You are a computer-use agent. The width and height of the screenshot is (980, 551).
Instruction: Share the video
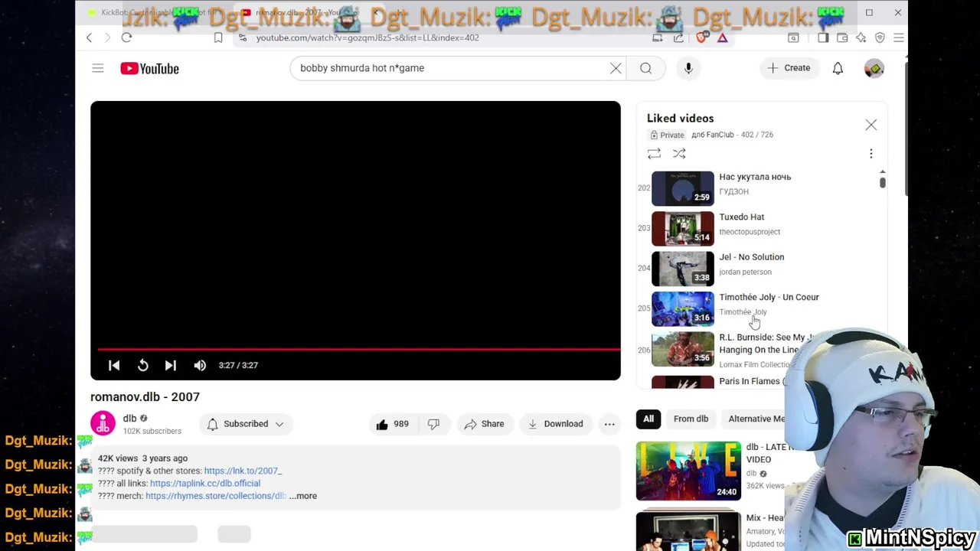[484, 424]
